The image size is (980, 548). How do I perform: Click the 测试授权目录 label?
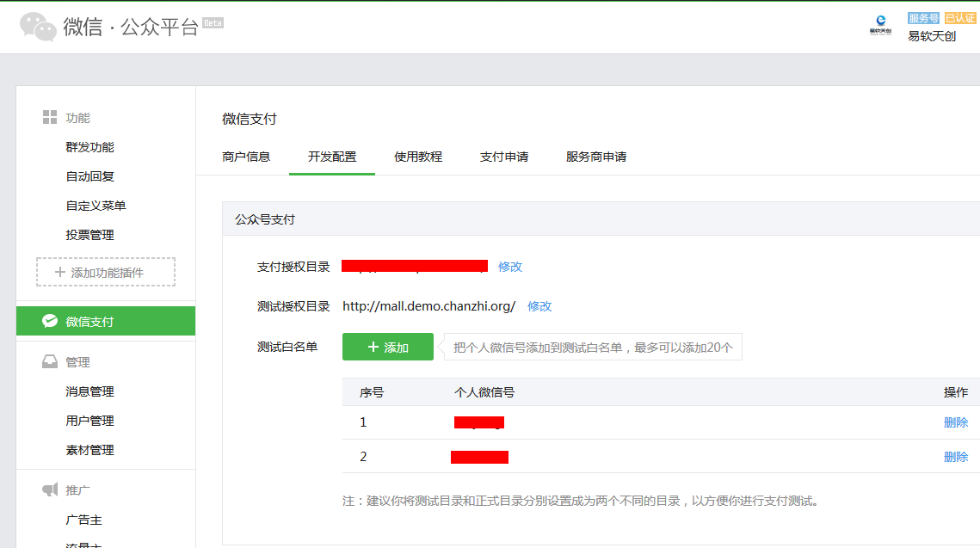click(293, 306)
